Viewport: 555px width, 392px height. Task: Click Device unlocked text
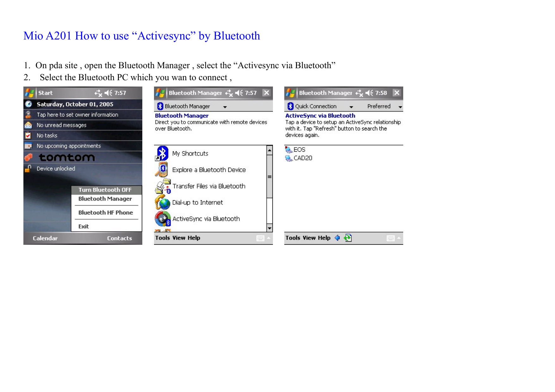(56, 169)
